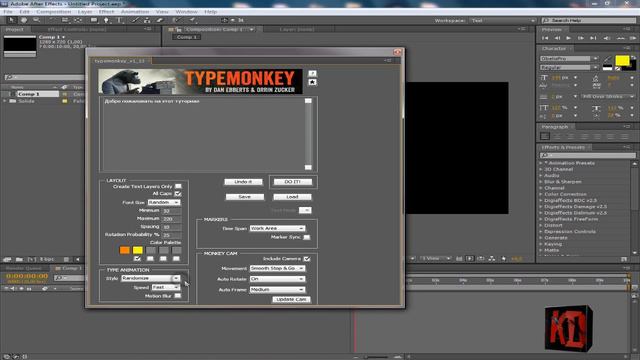Click the eyedropper in Character panel
Image resolution: width=640 pixels, height=360 pixels.
608,60
